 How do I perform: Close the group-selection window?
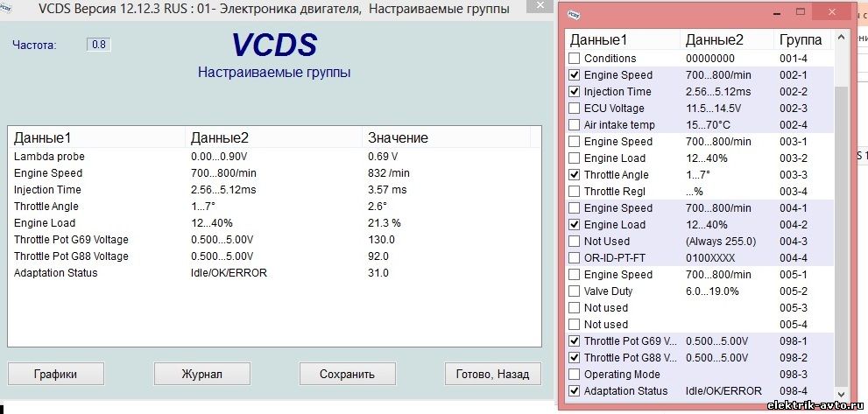click(831, 11)
